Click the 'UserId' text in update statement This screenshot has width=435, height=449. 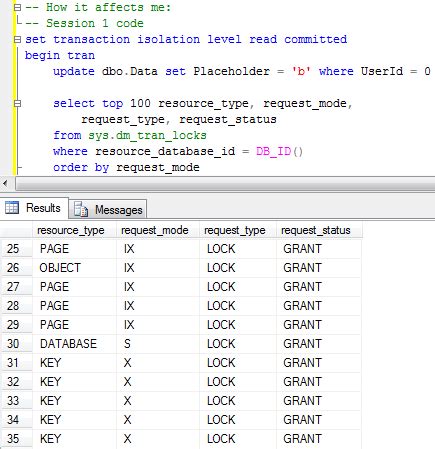[x=382, y=71]
